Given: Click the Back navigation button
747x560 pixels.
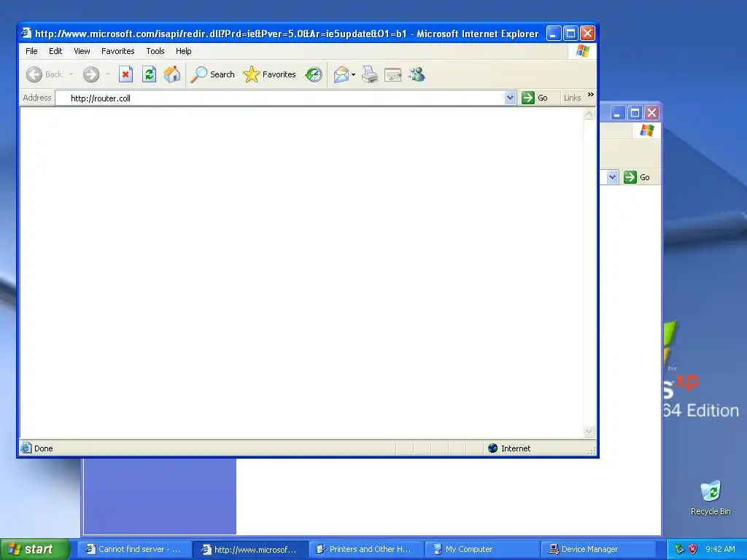Looking at the screenshot, I should [x=44, y=74].
